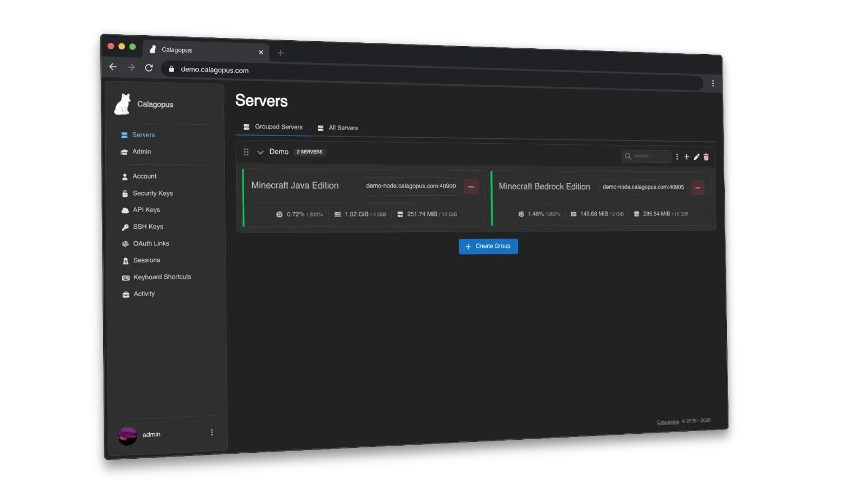The height and width of the screenshot is (488, 868).
Task: Go back in browser
Action: point(113,67)
